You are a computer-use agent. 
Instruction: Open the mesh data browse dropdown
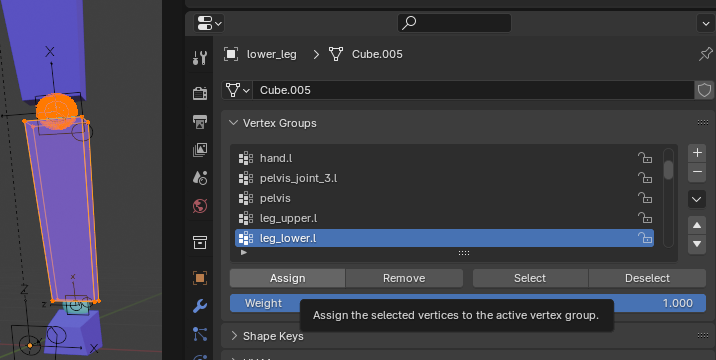click(x=237, y=90)
